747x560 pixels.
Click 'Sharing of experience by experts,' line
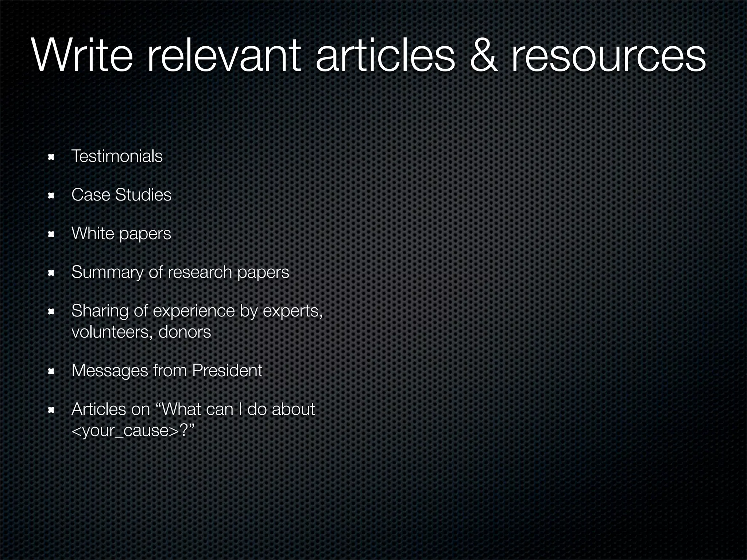[197, 311]
